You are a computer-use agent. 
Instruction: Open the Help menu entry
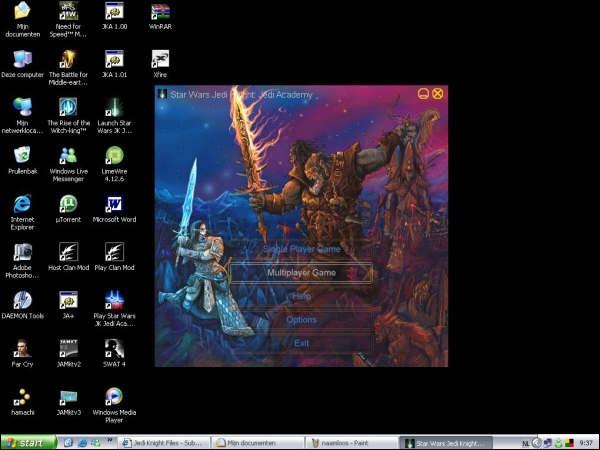click(301, 296)
